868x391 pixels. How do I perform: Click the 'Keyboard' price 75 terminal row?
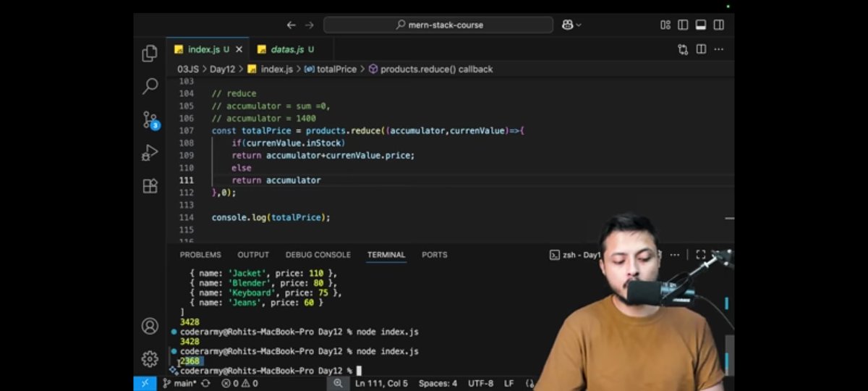click(265, 293)
